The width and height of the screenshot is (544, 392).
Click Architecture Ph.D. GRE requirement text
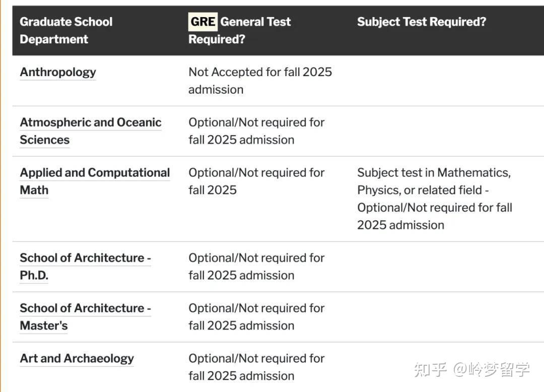click(256, 267)
